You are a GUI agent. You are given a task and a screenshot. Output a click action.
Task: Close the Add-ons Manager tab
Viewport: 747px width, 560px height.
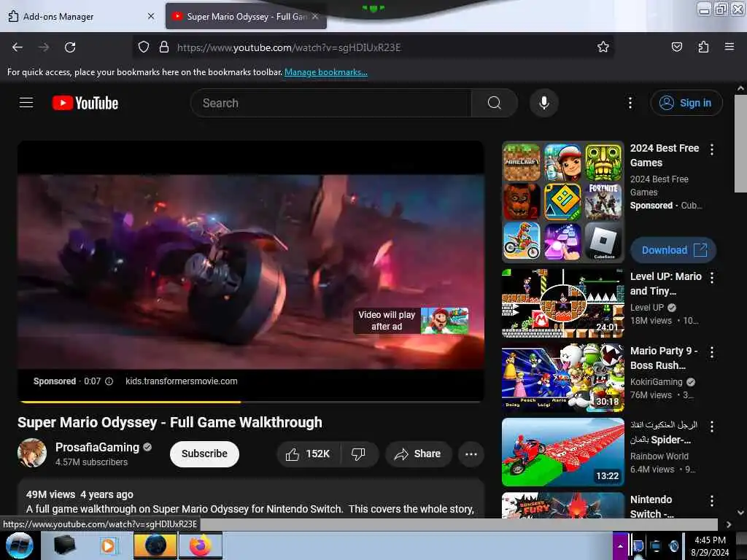pyautogui.click(x=151, y=16)
